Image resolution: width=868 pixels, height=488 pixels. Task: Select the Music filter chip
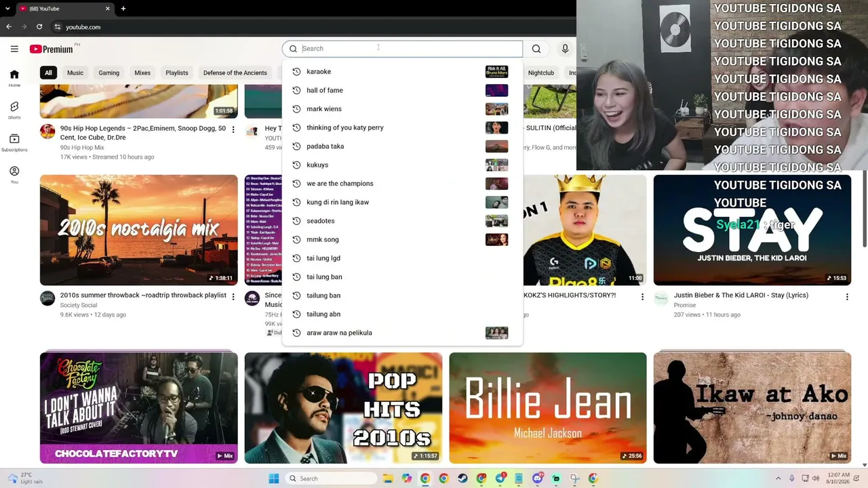75,73
